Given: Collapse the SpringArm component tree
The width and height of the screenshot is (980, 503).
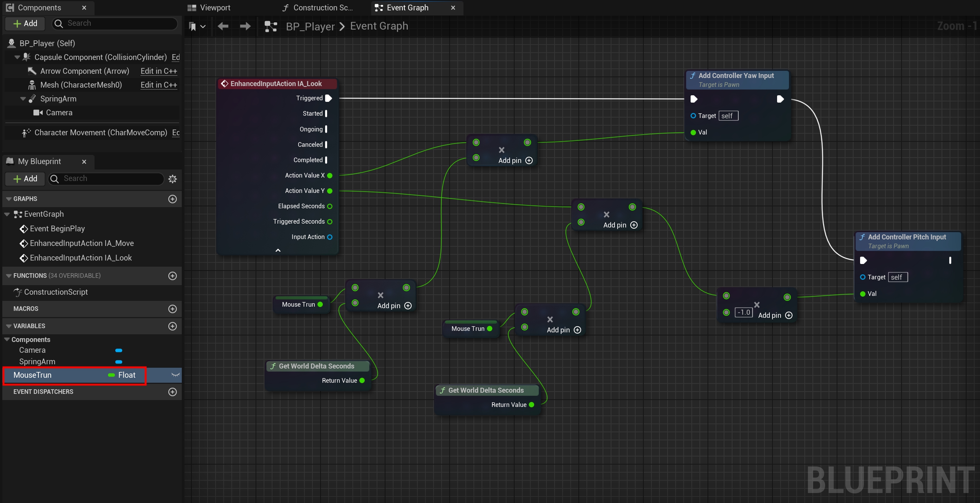Looking at the screenshot, I should pyautogui.click(x=23, y=99).
